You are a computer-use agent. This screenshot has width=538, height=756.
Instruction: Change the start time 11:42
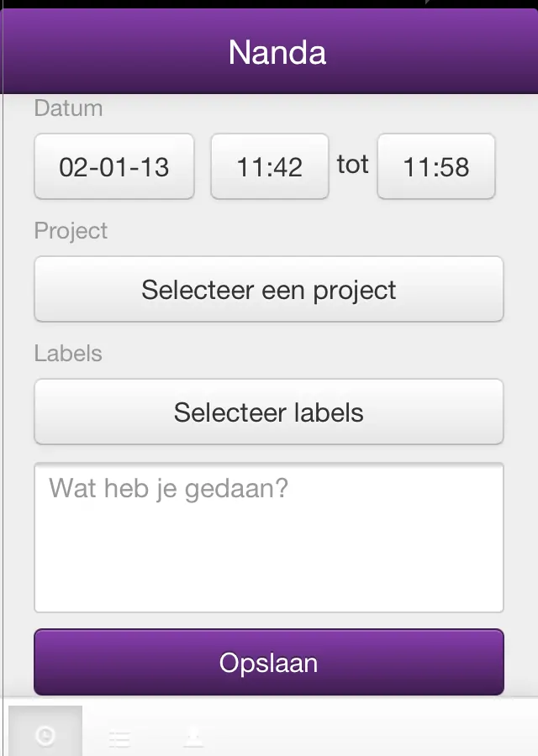point(270,166)
